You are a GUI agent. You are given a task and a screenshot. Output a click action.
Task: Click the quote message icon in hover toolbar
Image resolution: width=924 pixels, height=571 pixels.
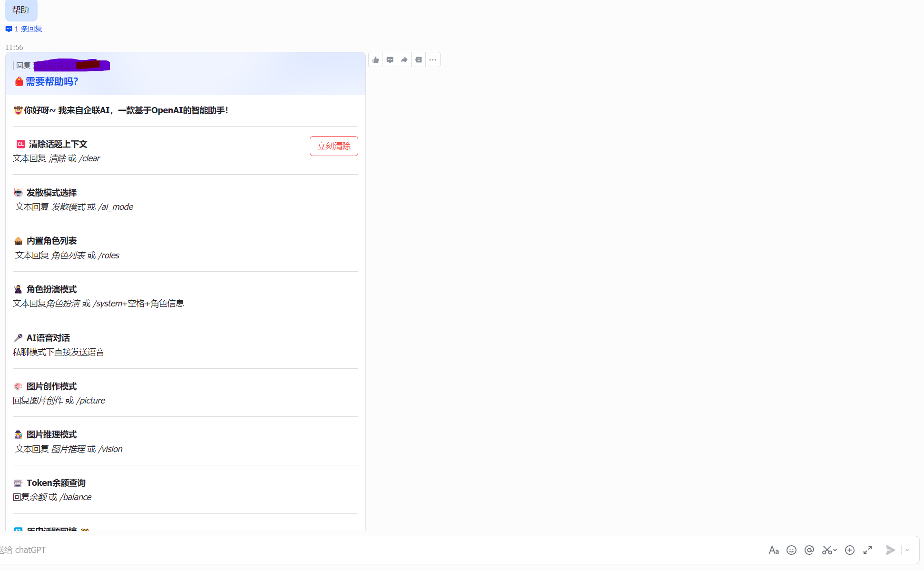coord(419,60)
